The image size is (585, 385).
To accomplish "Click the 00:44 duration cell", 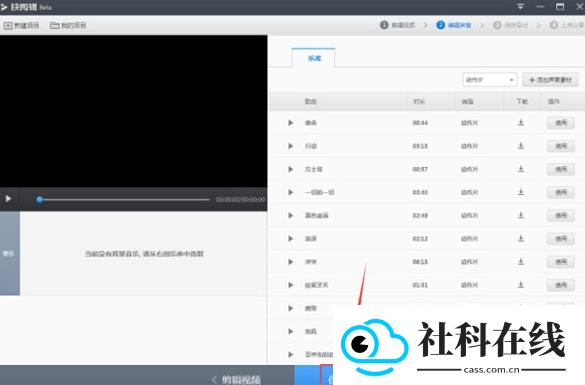I will tap(420, 123).
